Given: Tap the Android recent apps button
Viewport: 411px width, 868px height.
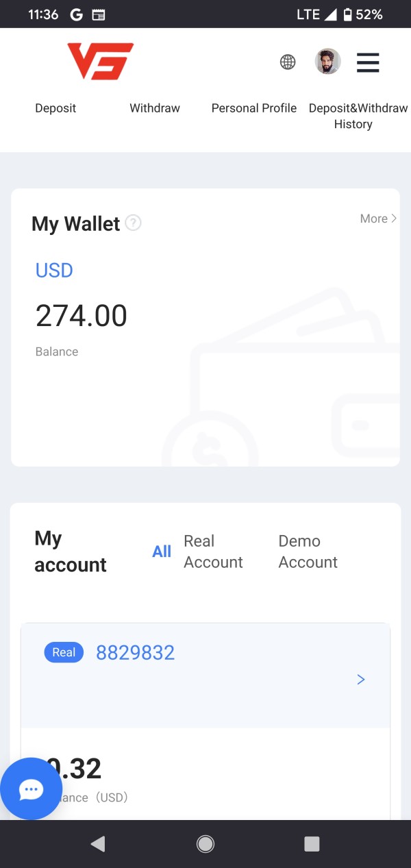Looking at the screenshot, I should (x=312, y=844).
